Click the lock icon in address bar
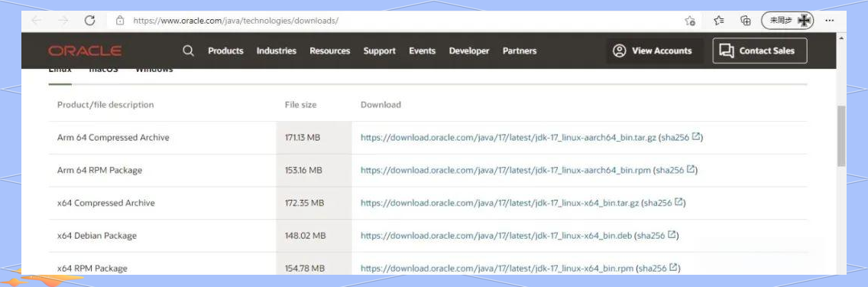 pyautogui.click(x=119, y=21)
